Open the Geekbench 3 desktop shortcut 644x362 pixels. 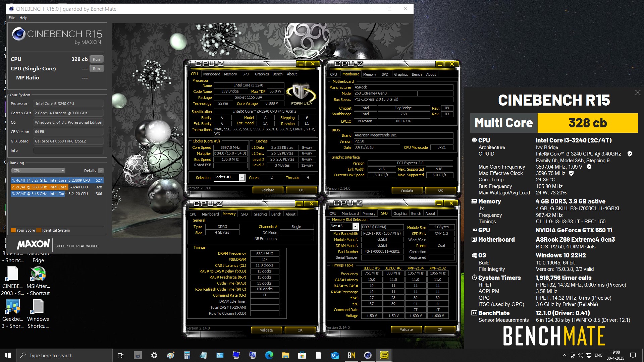tap(13, 314)
